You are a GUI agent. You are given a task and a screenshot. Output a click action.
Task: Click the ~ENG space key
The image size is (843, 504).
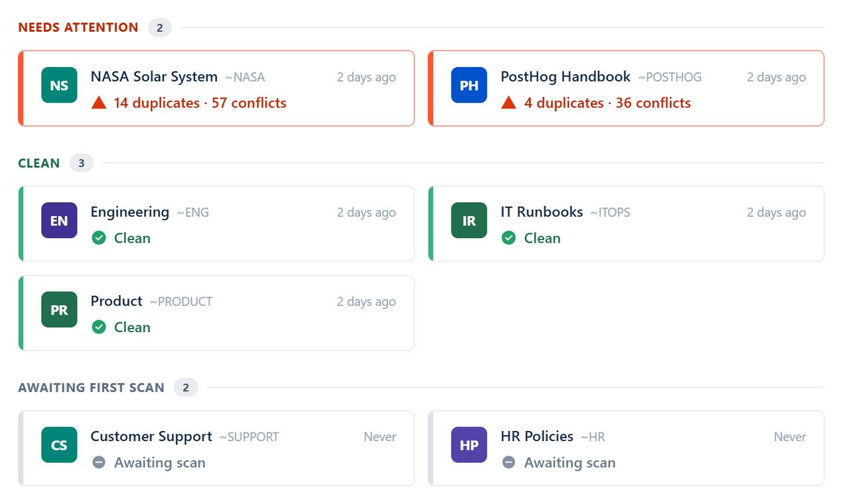click(192, 212)
